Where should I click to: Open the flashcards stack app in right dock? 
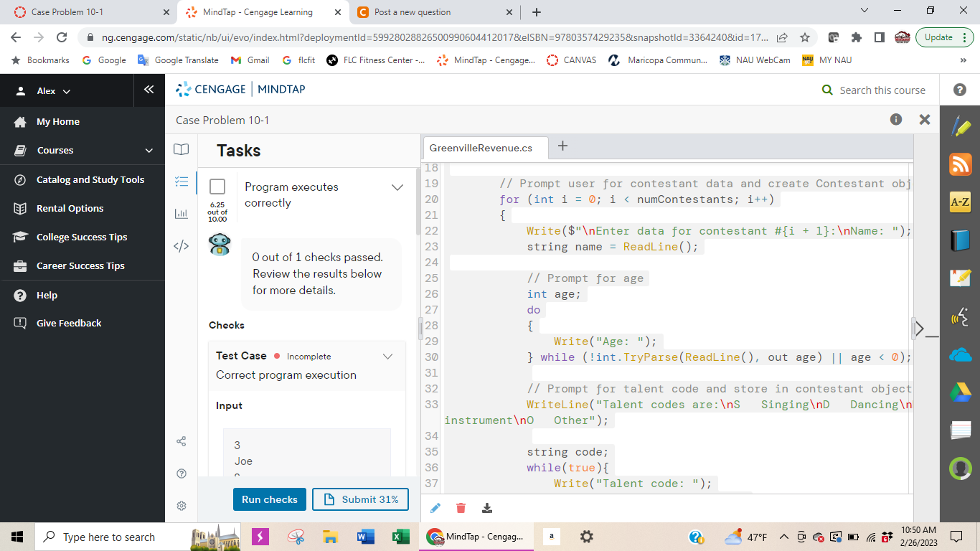pos(960,430)
